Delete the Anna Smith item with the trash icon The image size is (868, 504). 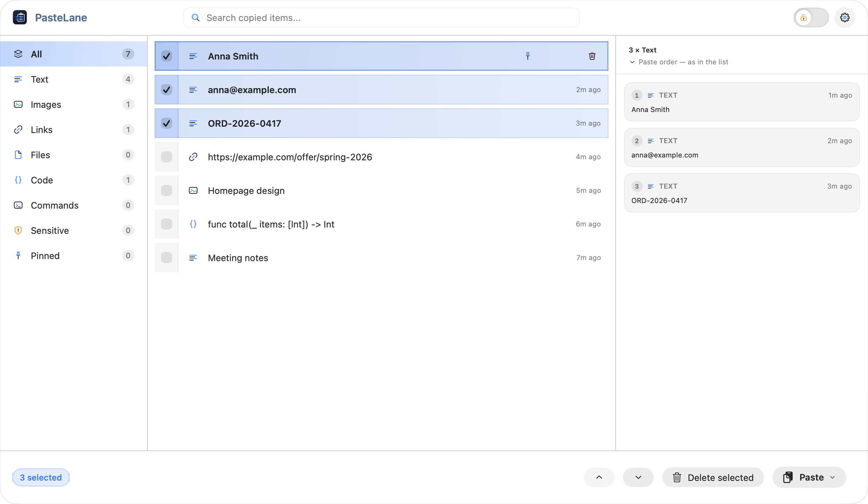pyautogui.click(x=592, y=56)
